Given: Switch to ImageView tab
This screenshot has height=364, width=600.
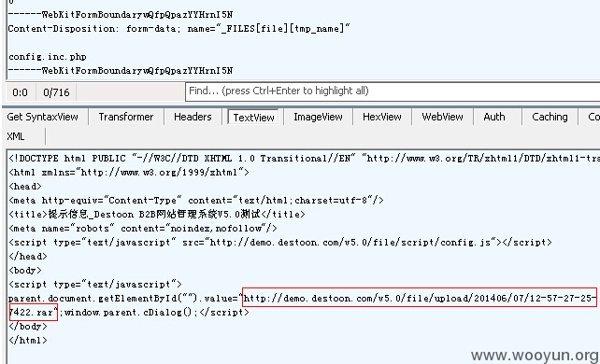Looking at the screenshot, I should (318, 117).
